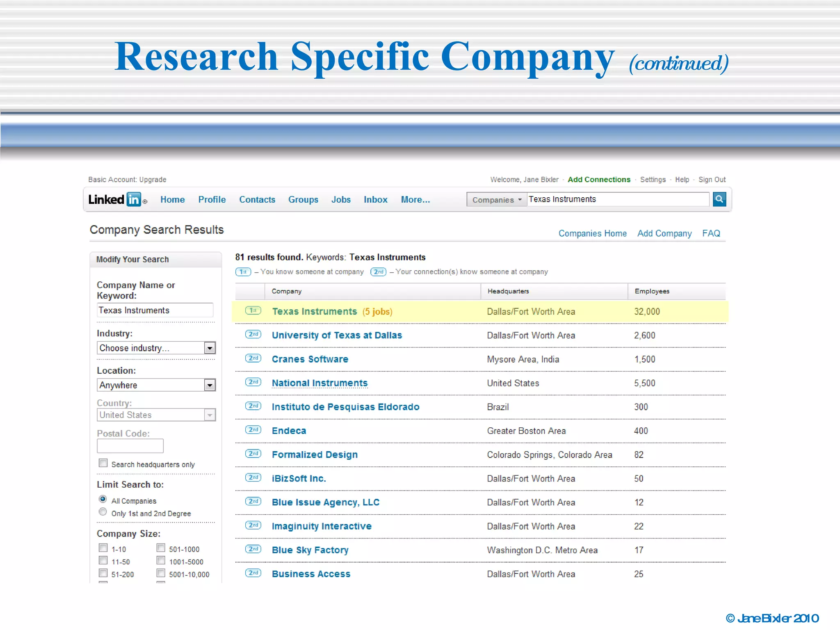Click 2nd-degree badge next to iBizSoft Inc.

(253, 477)
